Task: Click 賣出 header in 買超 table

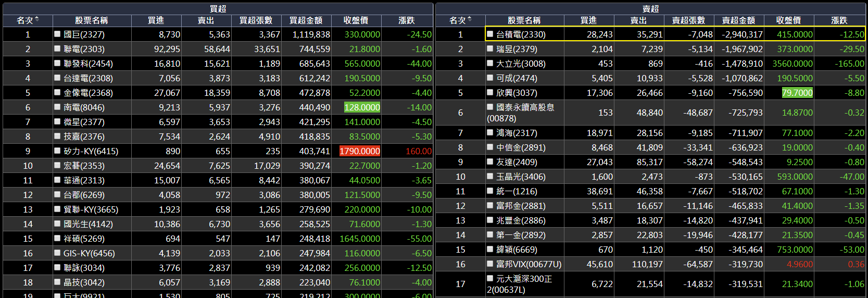Action: click(x=206, y=20)
